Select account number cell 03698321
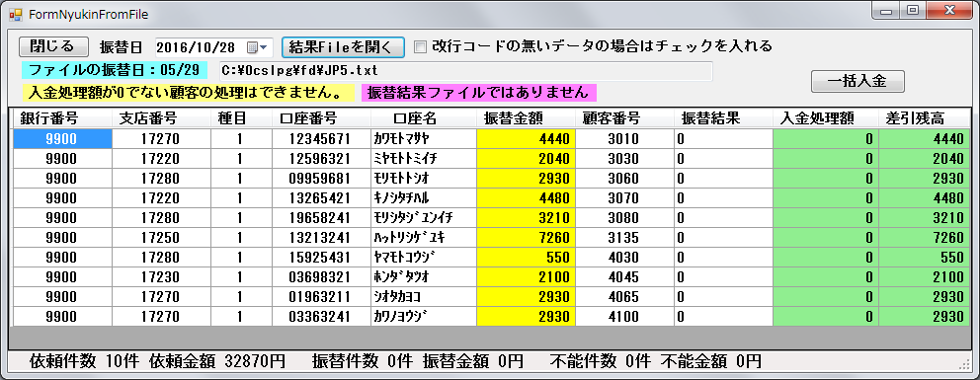980x380 pixels. point(321,277)
